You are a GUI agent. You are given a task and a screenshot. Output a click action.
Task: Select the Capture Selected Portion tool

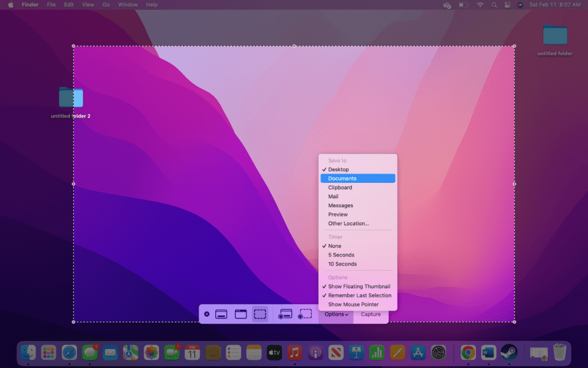point(260,314)
